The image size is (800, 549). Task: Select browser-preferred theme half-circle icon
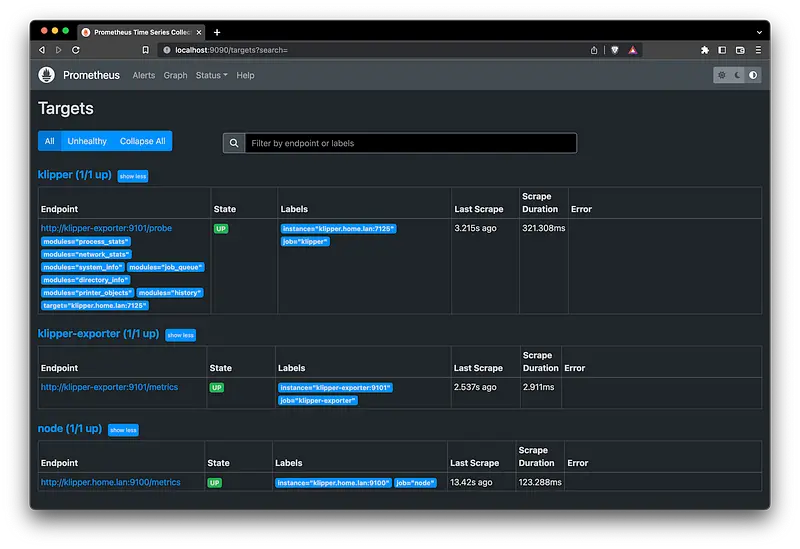[753, 75]
